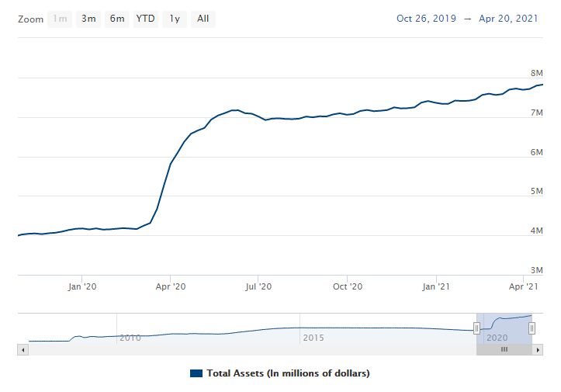
Task: Select the 6m zoom option
Action: tap(117, 19)
